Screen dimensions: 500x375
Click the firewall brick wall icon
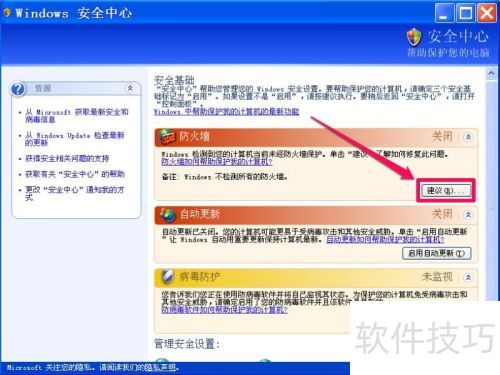(x=167, y=136)
